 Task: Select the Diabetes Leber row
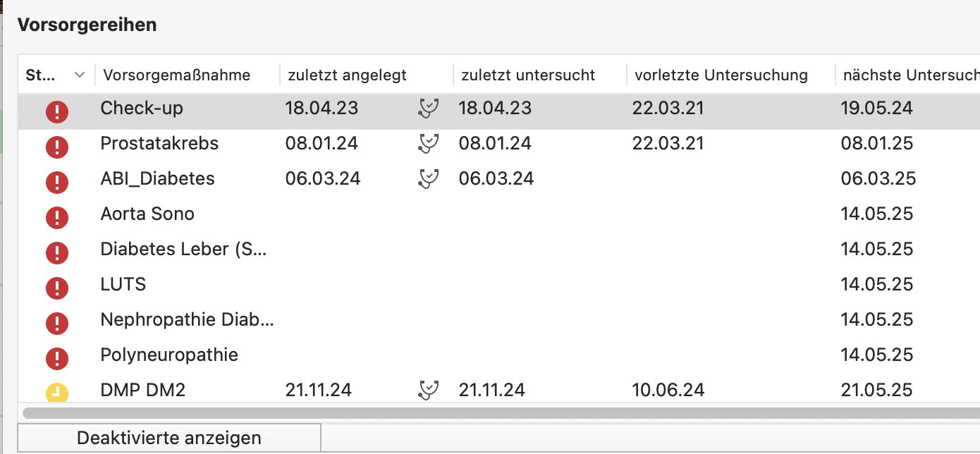point(498,250)
